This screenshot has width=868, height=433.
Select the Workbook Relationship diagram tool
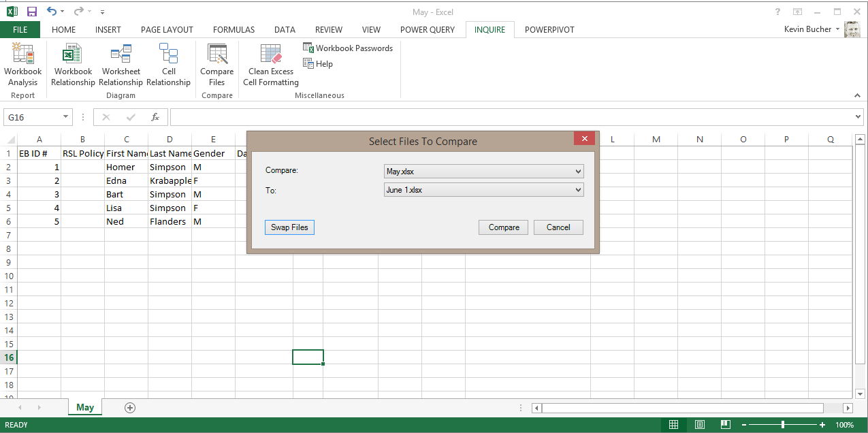point(72,65)
